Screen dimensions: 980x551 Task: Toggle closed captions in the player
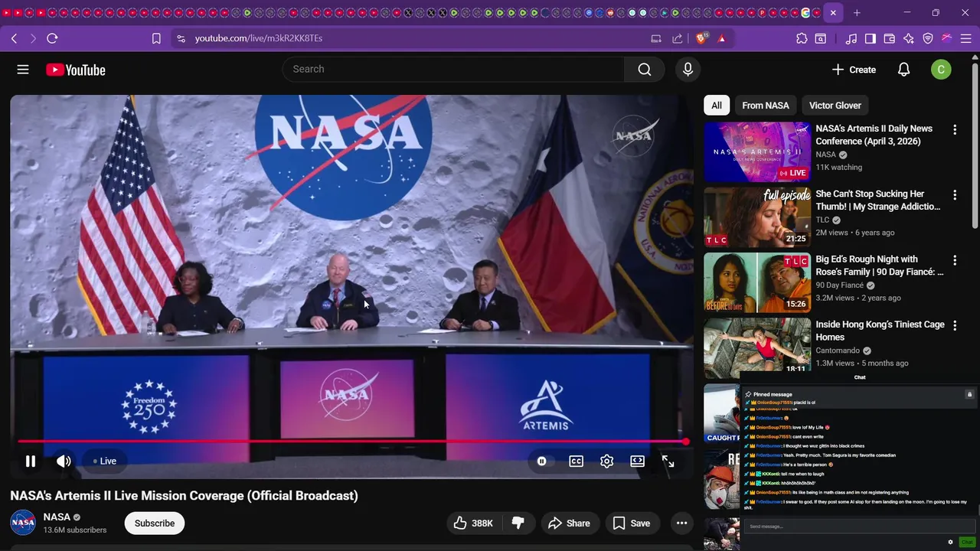click(576, 461)
